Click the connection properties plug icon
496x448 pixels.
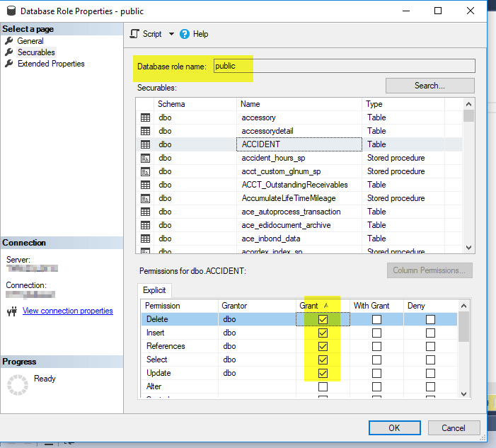click(x=12, y=311)
